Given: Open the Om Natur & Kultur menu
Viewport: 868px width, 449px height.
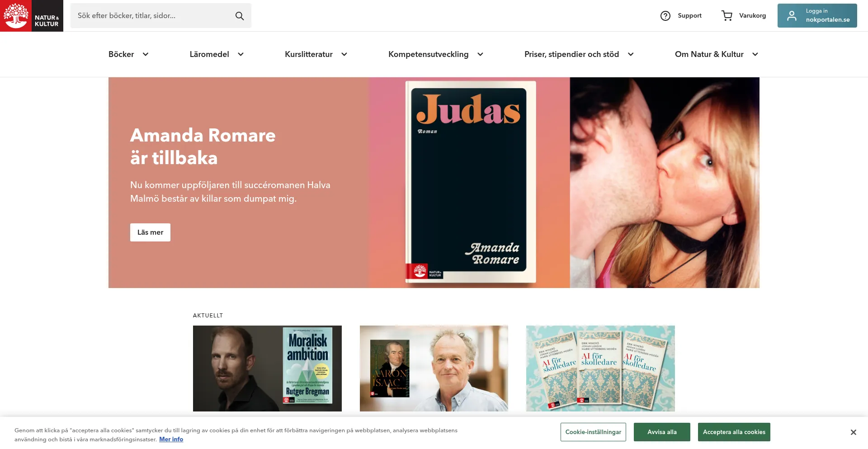Looking at the screenshot, I should (709, 54).
